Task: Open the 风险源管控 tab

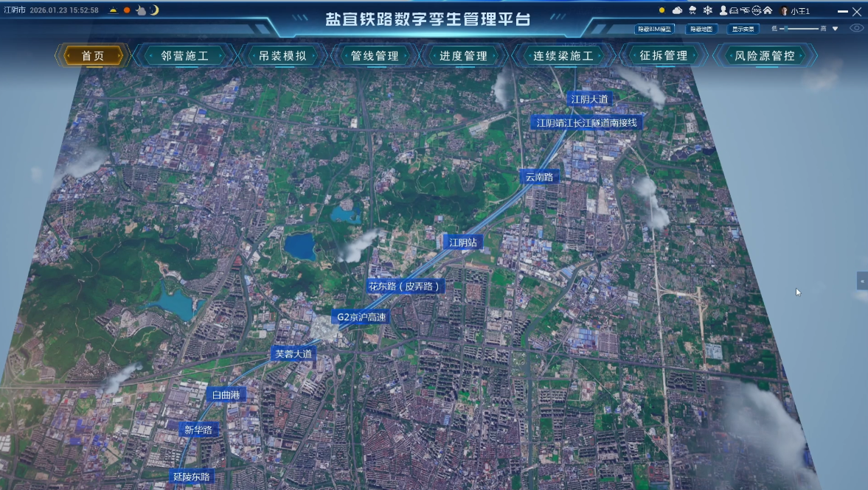Action: (765, 54)
